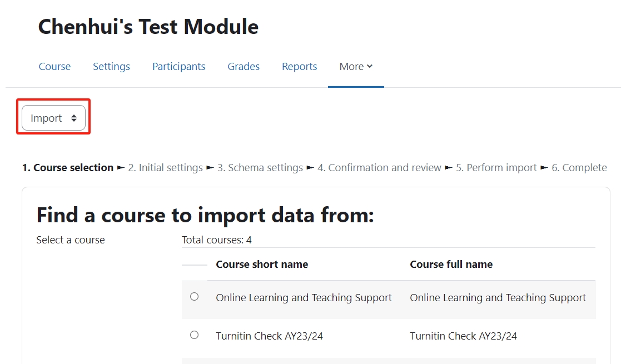Open the Import dropdown selector
This screenshot has width=621, height=364.
pos(53,117)
